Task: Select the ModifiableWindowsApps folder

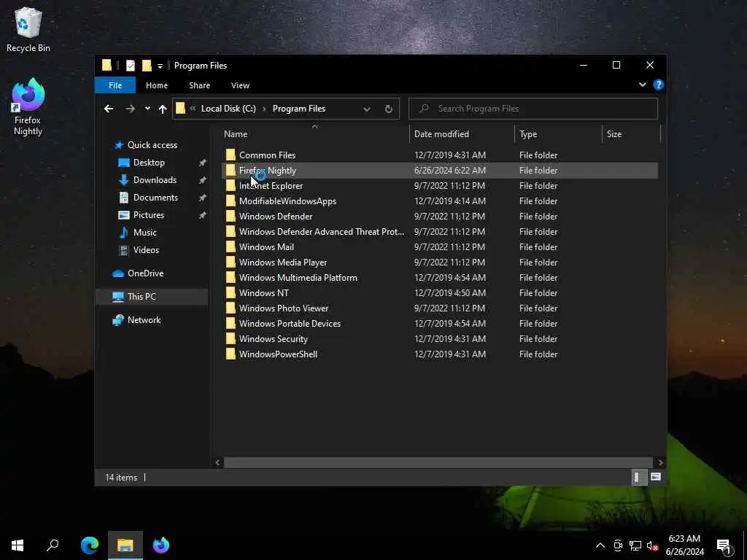Action: pos(287,201)
